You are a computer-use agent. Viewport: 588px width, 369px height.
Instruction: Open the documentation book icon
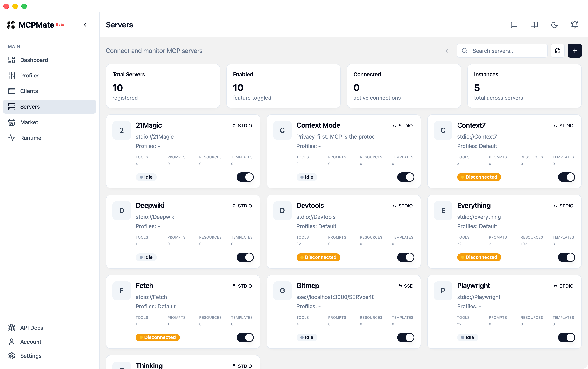[x=534, y=25]
